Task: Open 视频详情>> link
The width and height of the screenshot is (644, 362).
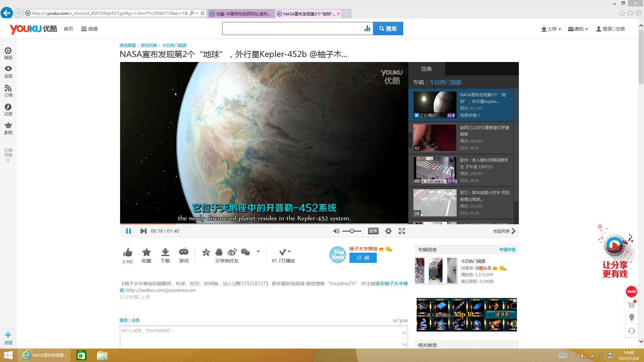Action: (470, 115)
